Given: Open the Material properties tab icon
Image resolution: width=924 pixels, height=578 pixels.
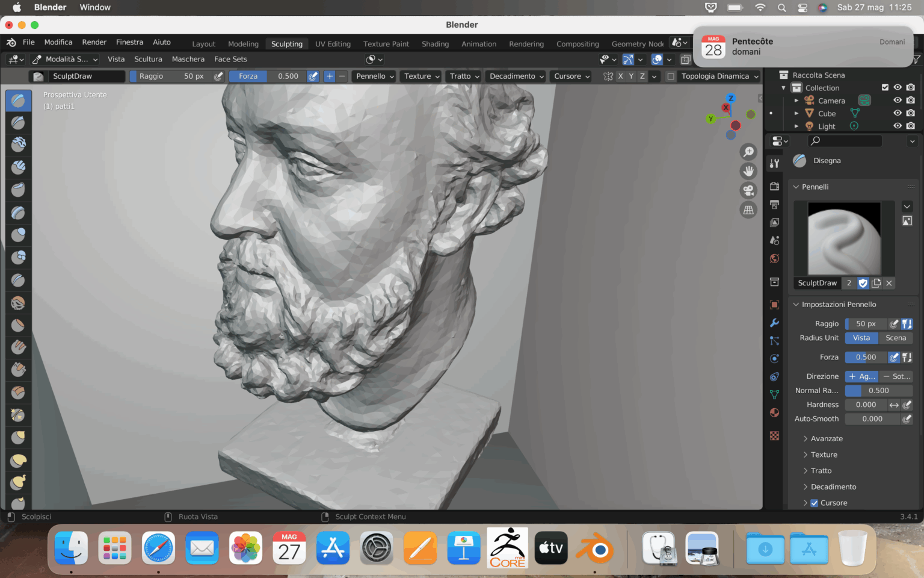Looking at the screenshot, I should (x=774, y=413).
